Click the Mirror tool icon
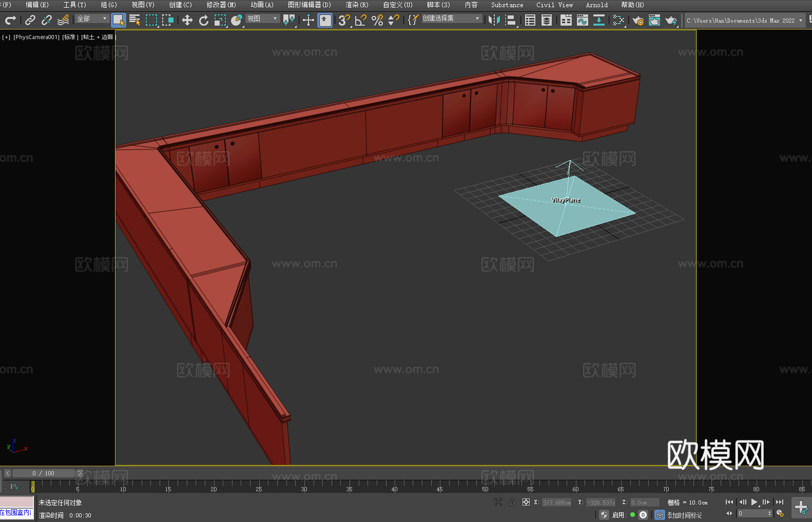 [494, 20]
